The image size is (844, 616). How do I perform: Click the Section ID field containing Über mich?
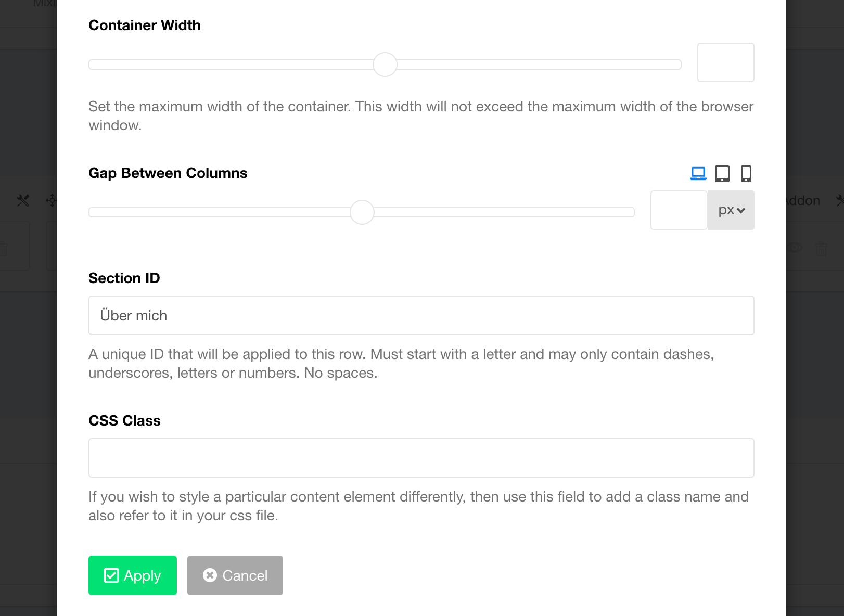[x=421, y=315]
